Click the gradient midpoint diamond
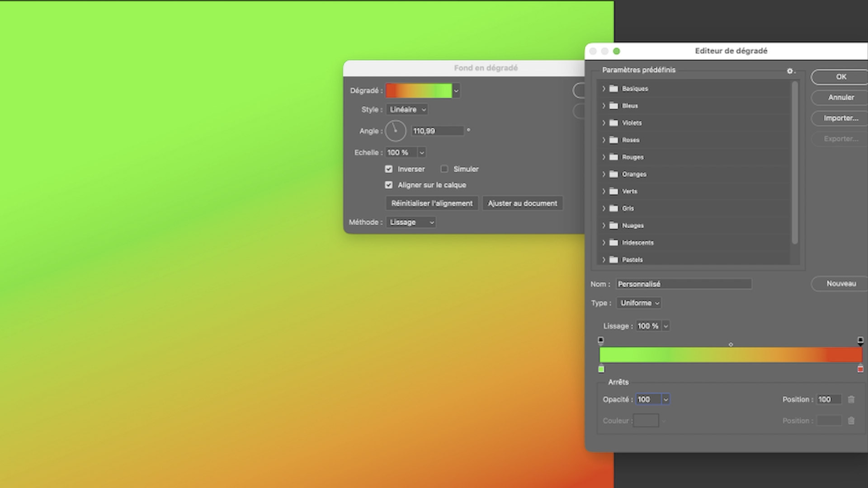868x488 pixels. [x=731, y=345]
